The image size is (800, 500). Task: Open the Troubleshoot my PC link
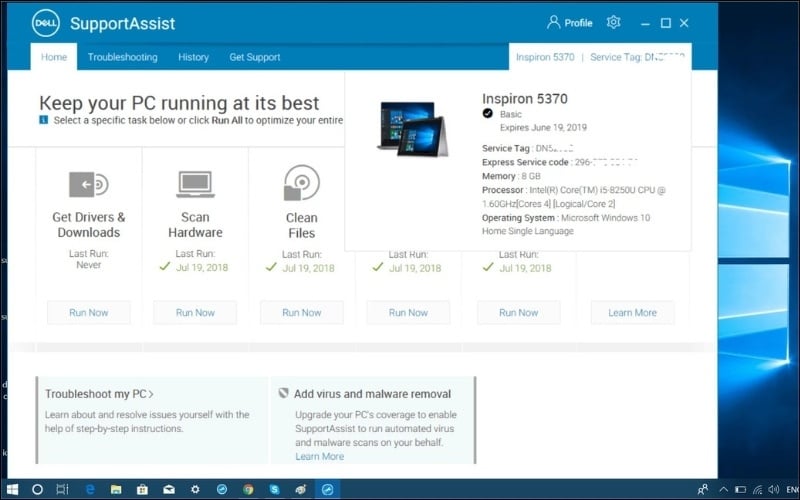pyautogui.click(x=99, y=394)
